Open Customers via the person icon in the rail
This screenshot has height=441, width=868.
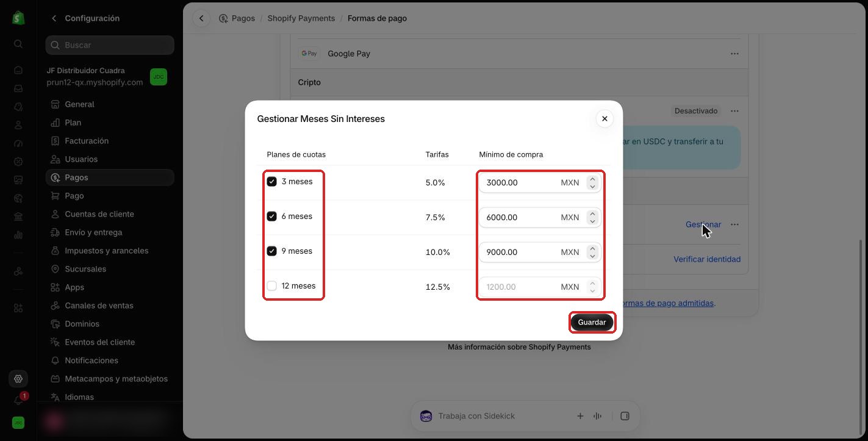(x=18, y=125)
